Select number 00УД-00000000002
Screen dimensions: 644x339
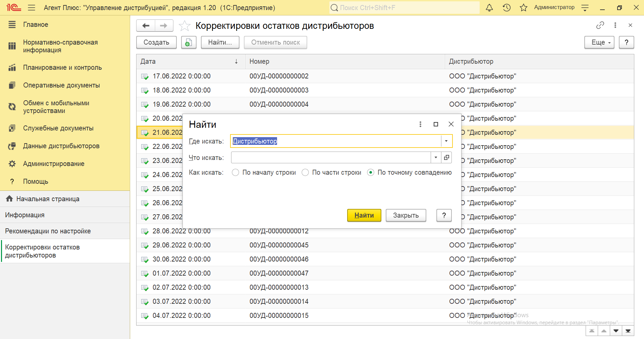279,76
